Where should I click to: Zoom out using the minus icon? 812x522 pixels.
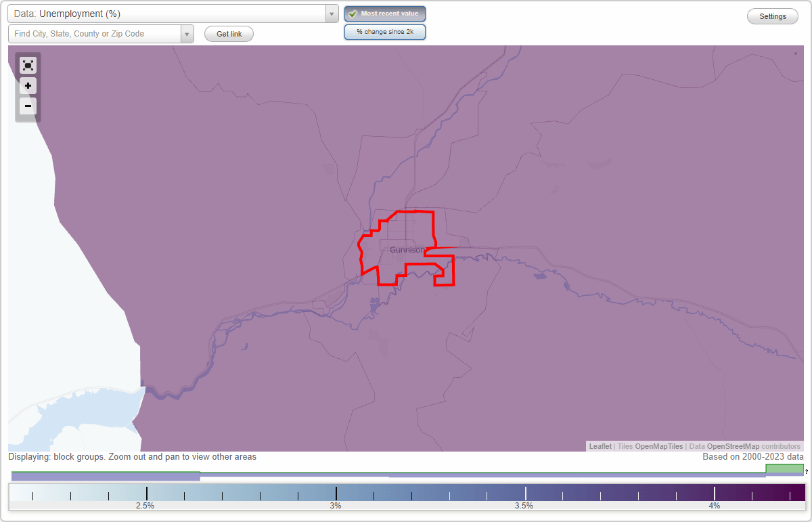tap(28, 106)
